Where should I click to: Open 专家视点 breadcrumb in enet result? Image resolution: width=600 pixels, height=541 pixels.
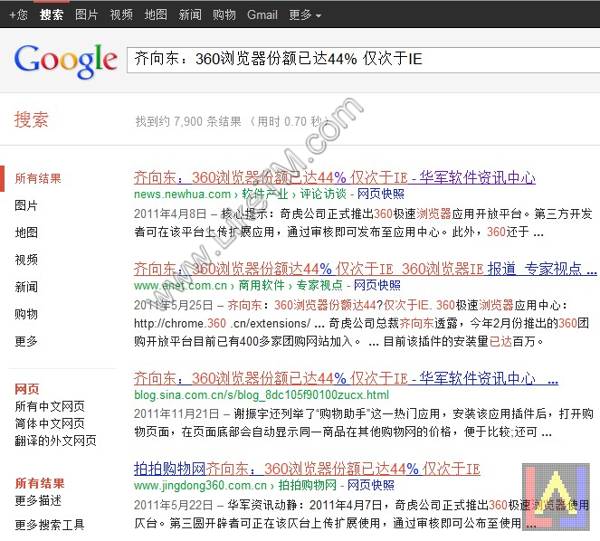coord(320,285)
